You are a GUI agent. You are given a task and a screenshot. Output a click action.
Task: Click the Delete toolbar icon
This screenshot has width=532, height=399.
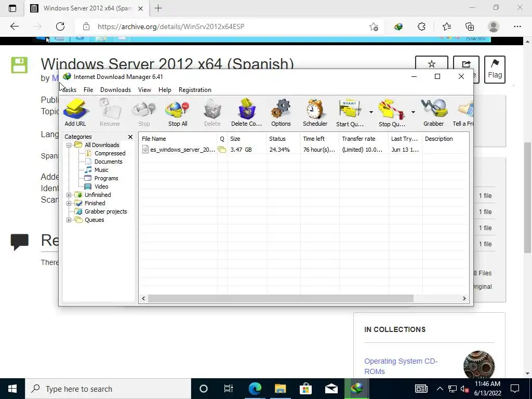click(212, 113)
